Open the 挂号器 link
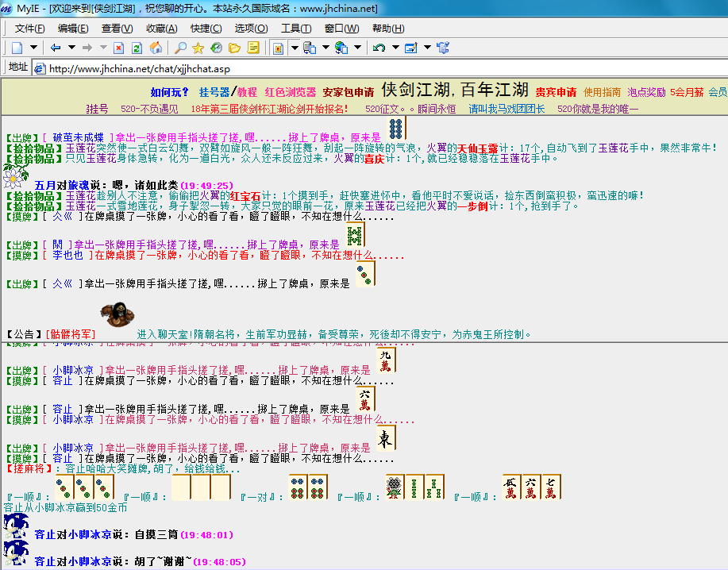This screenshot has height=570, width=728. point(214,92)
